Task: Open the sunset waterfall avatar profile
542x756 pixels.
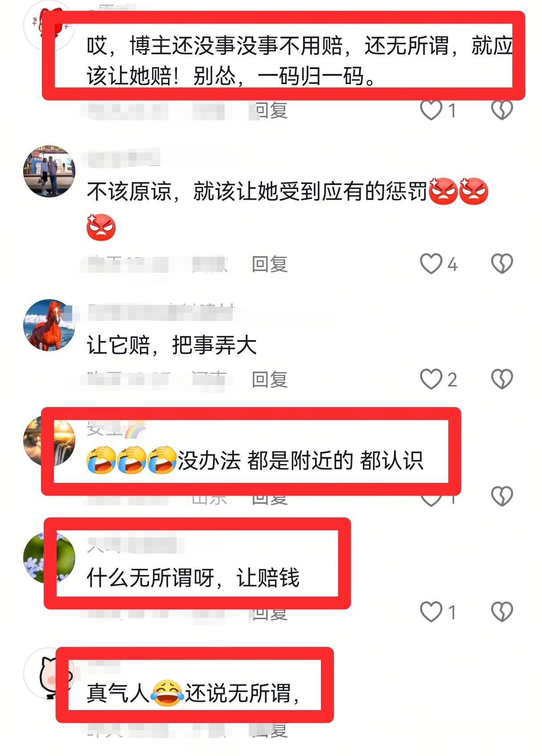Action: [x=49, y=441]
